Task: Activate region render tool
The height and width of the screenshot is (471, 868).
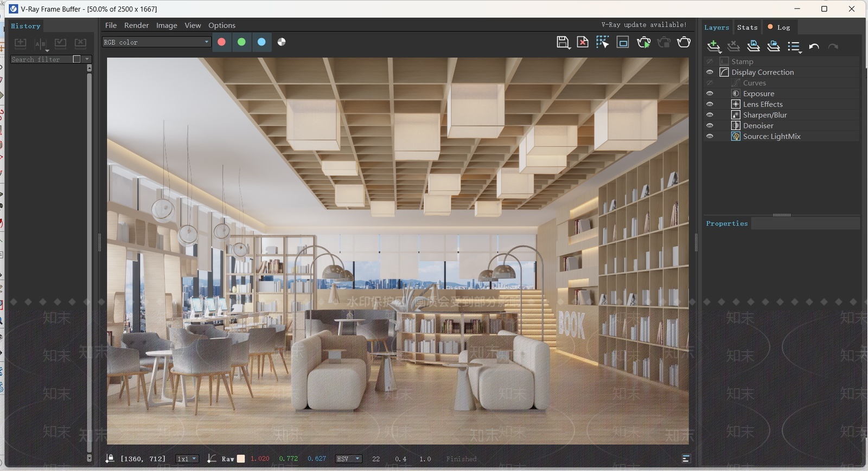Action: tap(623, 42)
